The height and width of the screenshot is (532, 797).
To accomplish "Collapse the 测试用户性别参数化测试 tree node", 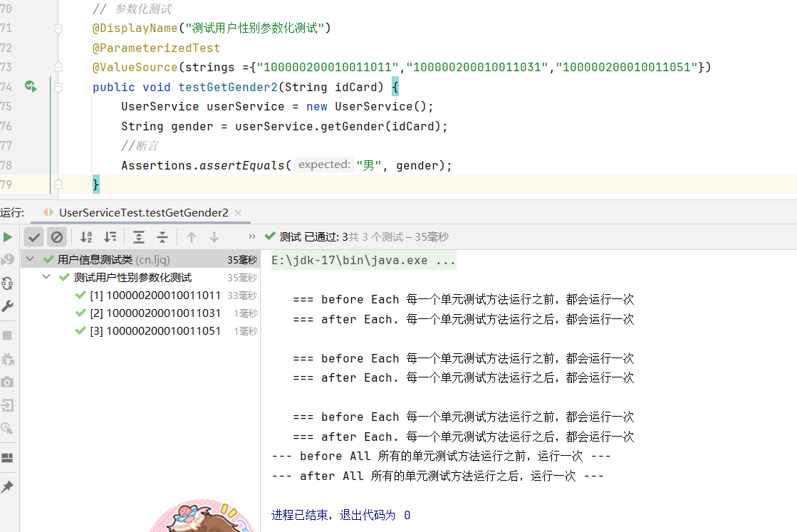I will (x=46, y=278).
